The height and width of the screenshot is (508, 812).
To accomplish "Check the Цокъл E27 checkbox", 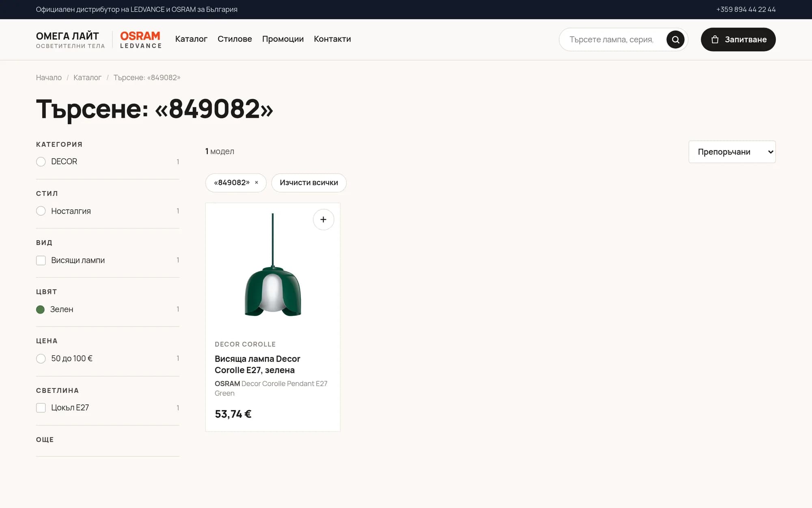I will [x=41, y=408].
